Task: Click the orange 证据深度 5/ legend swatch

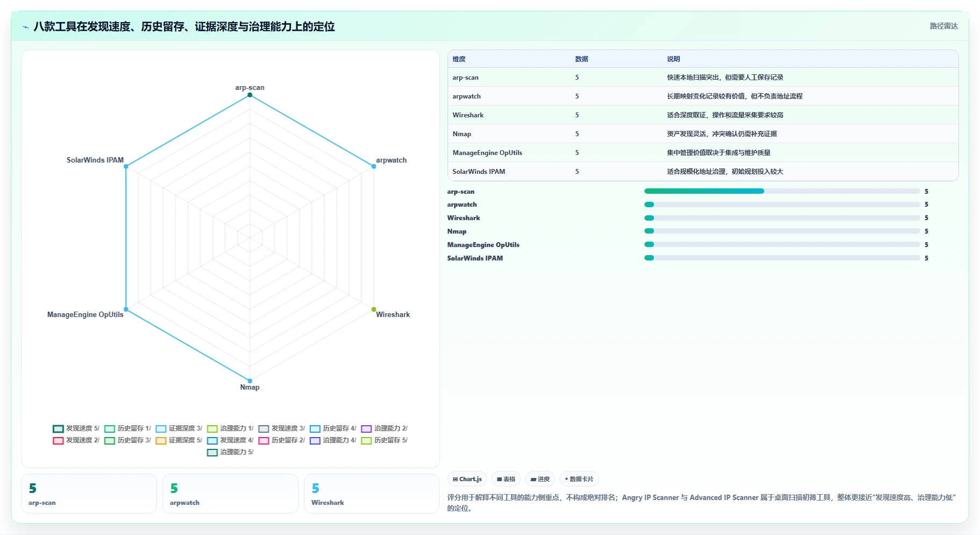Action: (161, 441)
